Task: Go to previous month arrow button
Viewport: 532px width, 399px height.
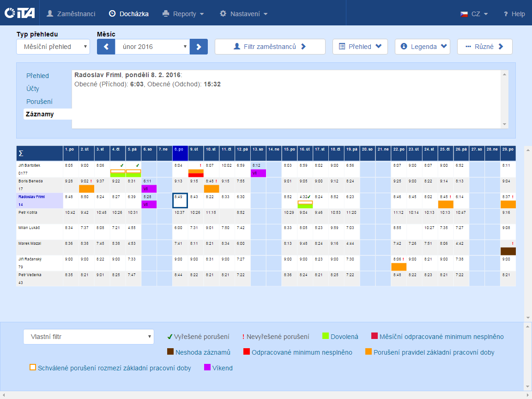Action: pyautogui.click(x=106, y=47)
